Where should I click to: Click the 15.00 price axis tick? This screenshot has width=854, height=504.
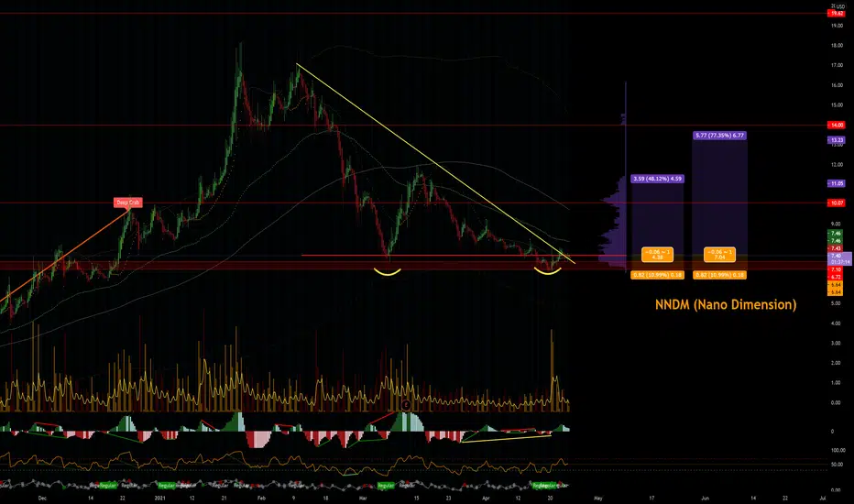tap(837, 105)
